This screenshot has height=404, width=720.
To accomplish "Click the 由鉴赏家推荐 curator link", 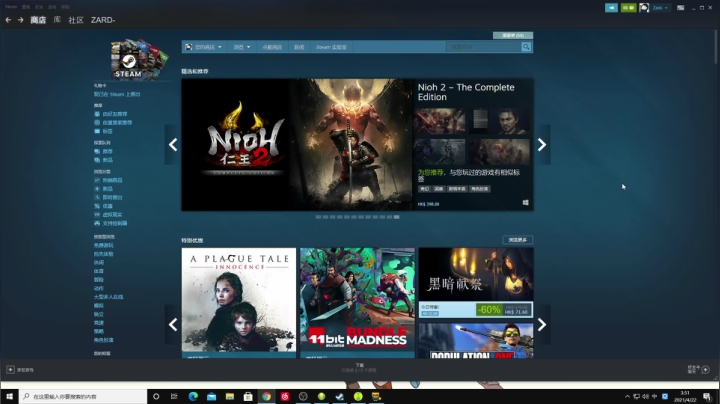I will (x=117, y=123).
